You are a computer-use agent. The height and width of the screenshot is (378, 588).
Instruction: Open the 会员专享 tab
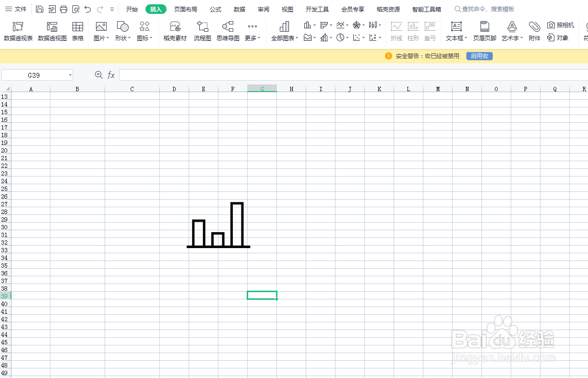click(x=353, y=9)
